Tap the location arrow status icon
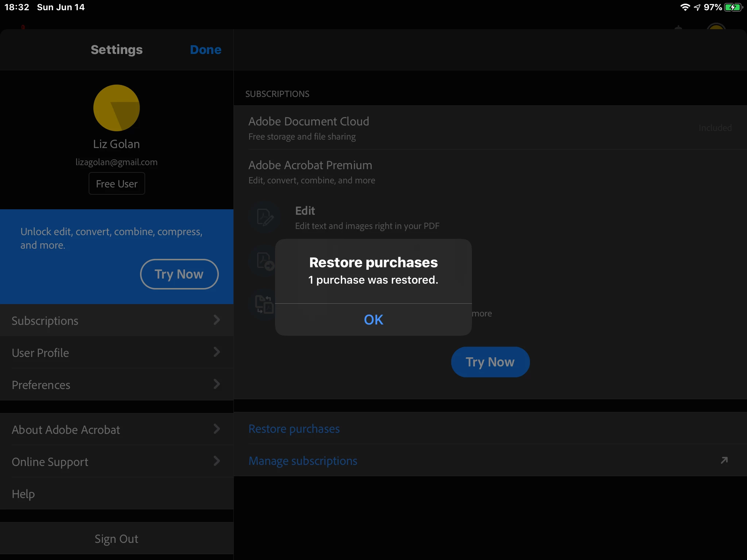Viewport: 747px width, 560px height. click(x=697, y=7)
